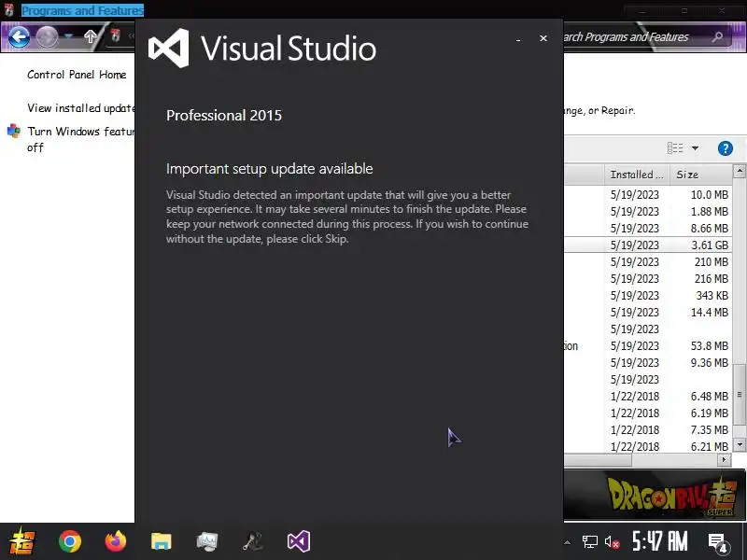Click the search magnifier icon in Programs and Features
The height and width of the screenshot is (560, 747).
[717, 36]
